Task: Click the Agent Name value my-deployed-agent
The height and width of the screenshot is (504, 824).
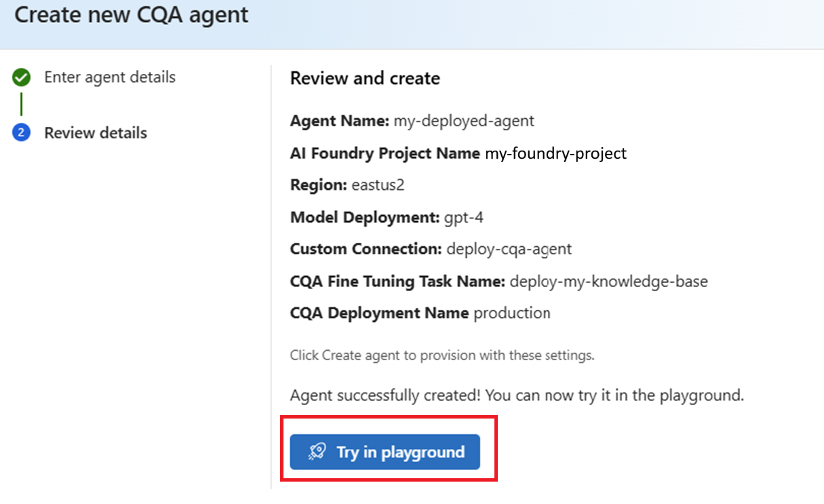Action: click(x=465, y=121)
